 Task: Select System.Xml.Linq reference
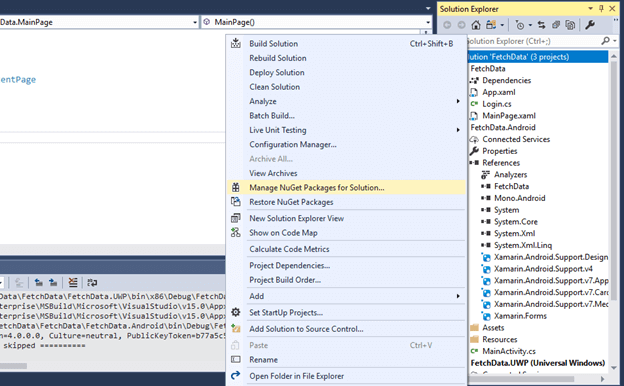point(523,245)
